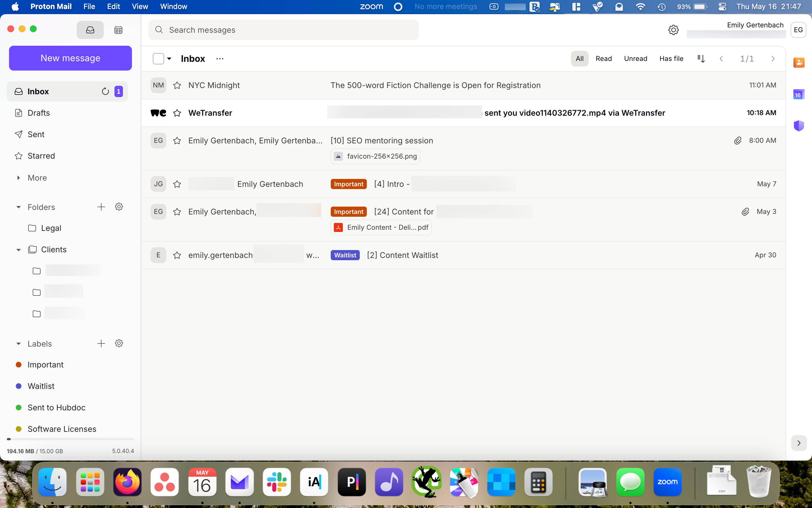Click the sort order icon in the toolbar

coord(701,59)
